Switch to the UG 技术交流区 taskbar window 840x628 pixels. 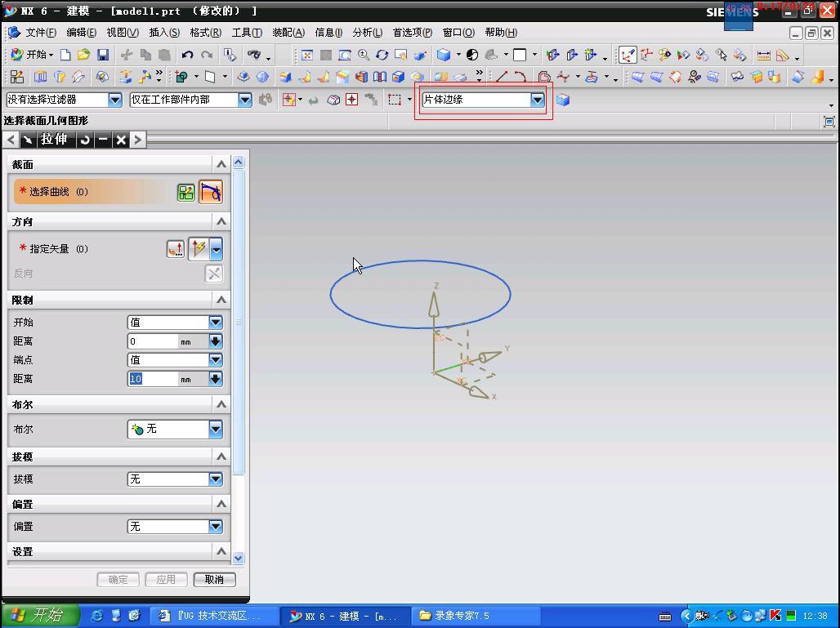[x=214, y=616]
